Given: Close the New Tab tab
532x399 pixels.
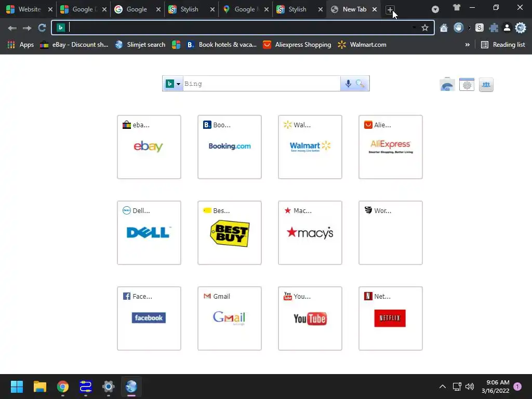Looking at the screenshot, I should click(375, 9).
